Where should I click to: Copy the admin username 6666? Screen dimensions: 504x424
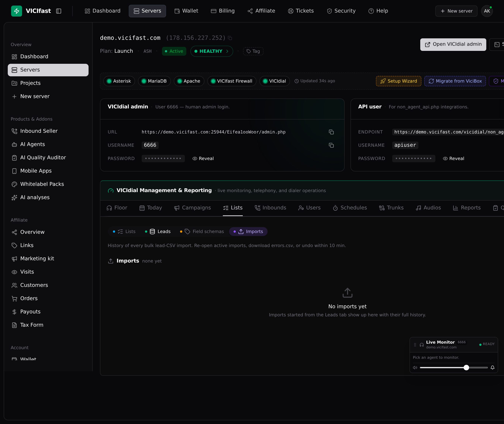[331, 145]
